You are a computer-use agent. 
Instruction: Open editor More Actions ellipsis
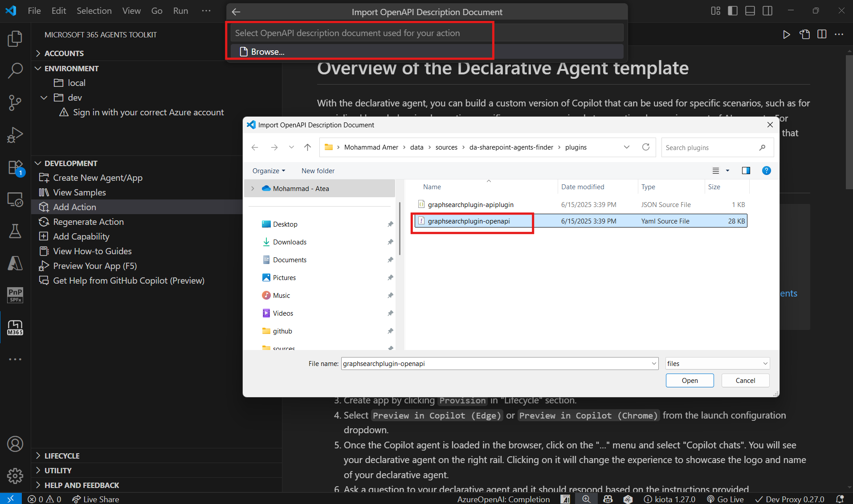[x=839, y=34]
